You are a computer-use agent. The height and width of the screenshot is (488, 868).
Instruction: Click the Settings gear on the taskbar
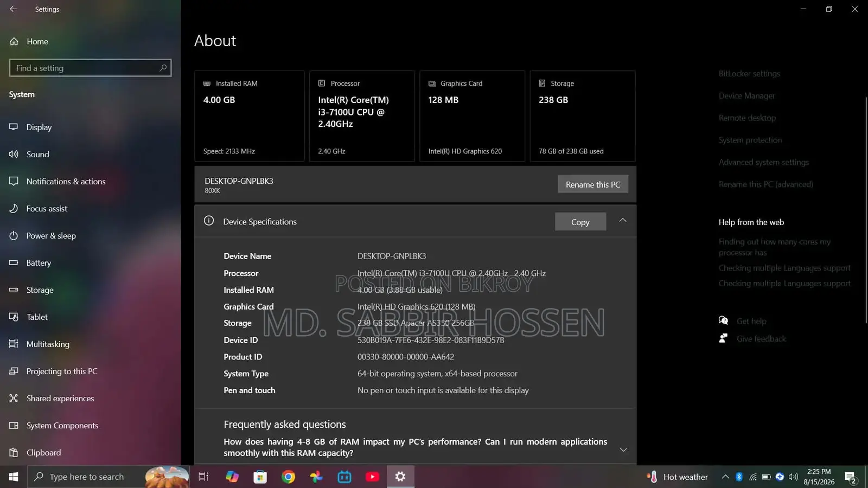click(x=400, y=477)
